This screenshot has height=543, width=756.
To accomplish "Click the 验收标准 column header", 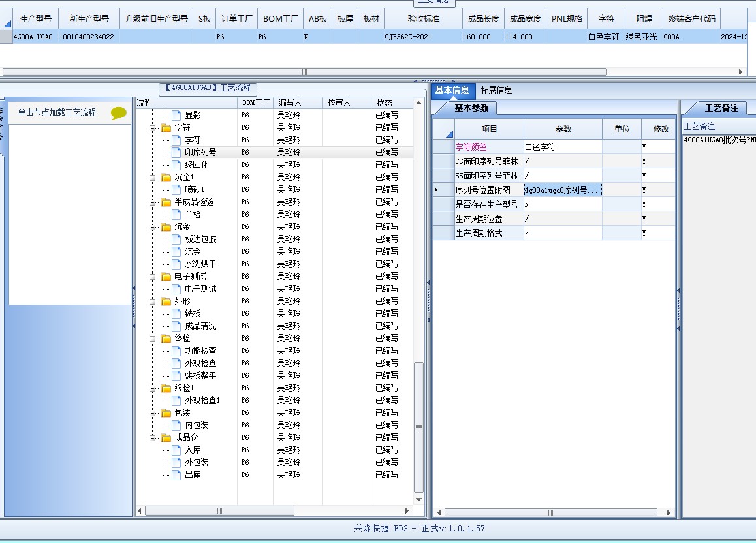I will 423,19.
